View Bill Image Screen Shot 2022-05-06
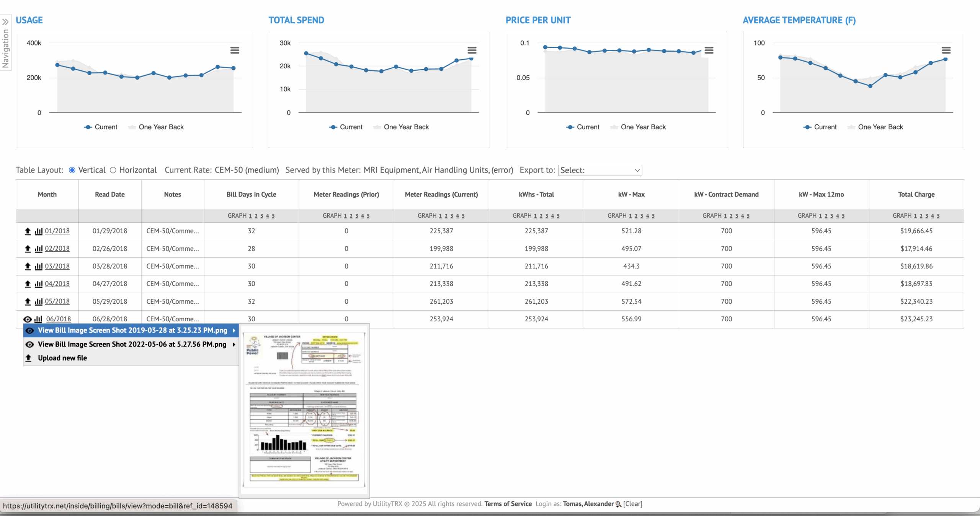 131,344
